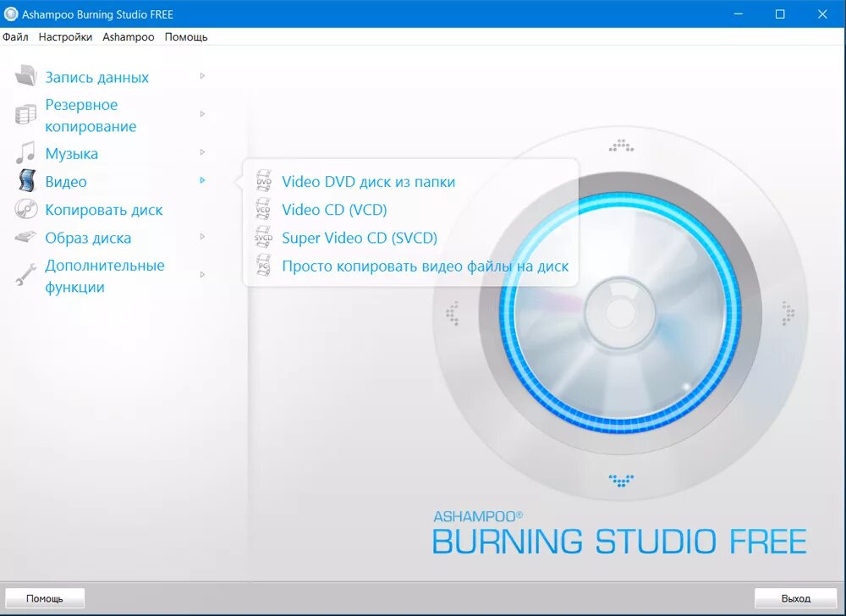Expand the Запись данных arrow
Viewport: 846px width, 616px height.
202,76
